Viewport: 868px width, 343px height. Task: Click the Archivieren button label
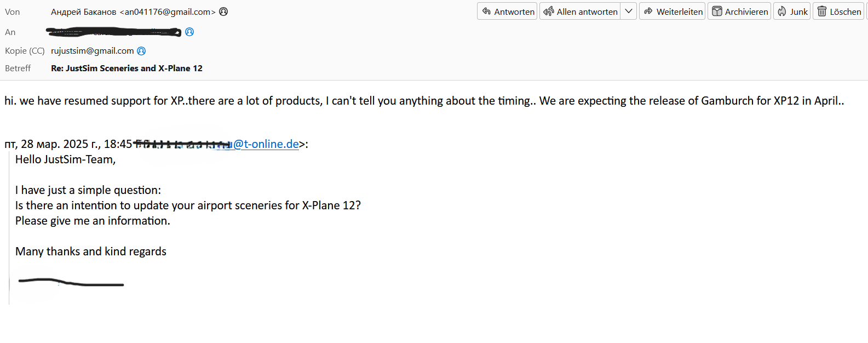click(x=746, y=12)
